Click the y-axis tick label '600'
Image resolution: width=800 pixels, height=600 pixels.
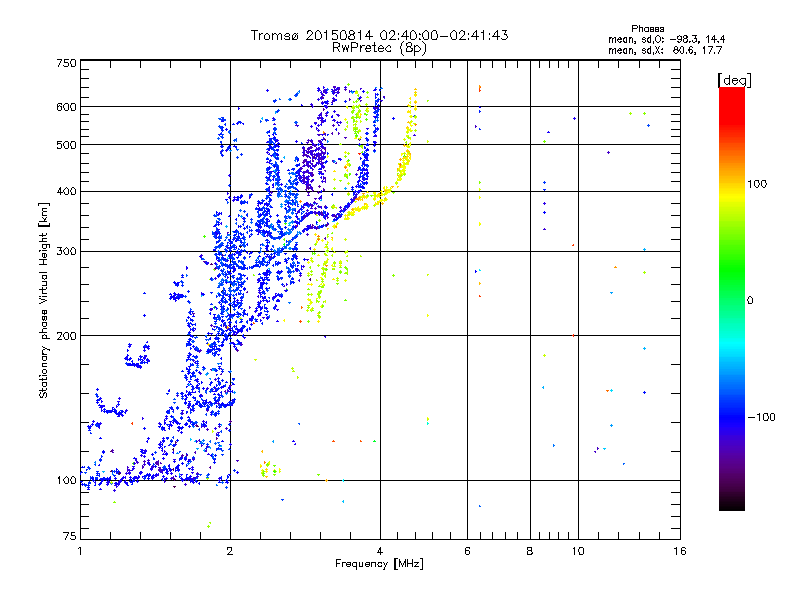click(x=67, y=107)
